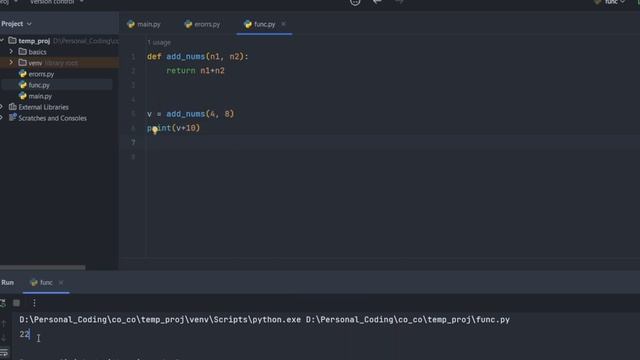Screen dimensions: 640x360
Task: Click the '1 usage' inlay hint
Action: pos(159,42)
